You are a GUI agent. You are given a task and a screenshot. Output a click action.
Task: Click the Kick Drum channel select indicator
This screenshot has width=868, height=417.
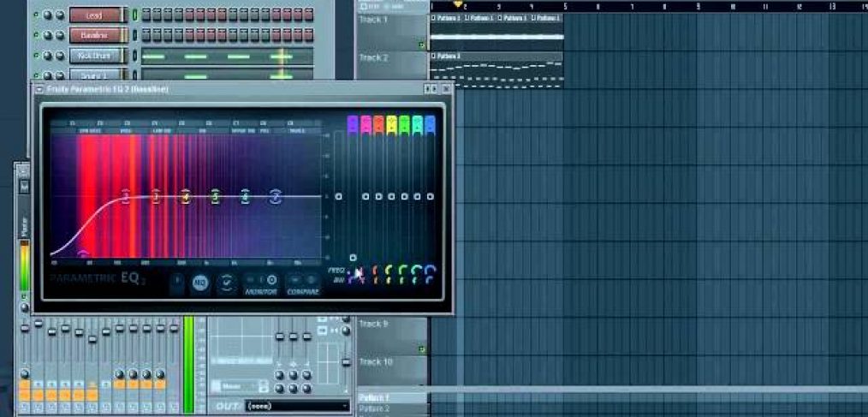pos(134,56)
